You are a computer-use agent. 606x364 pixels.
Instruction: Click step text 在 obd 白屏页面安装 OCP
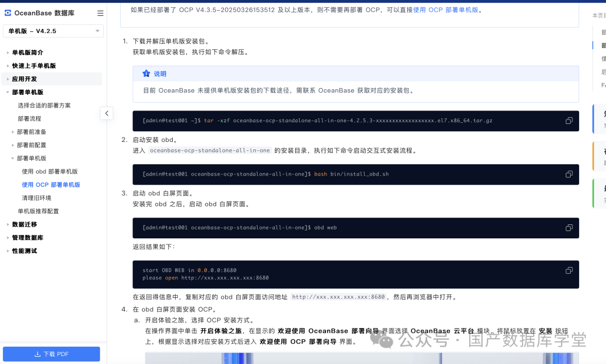point(175,309)
